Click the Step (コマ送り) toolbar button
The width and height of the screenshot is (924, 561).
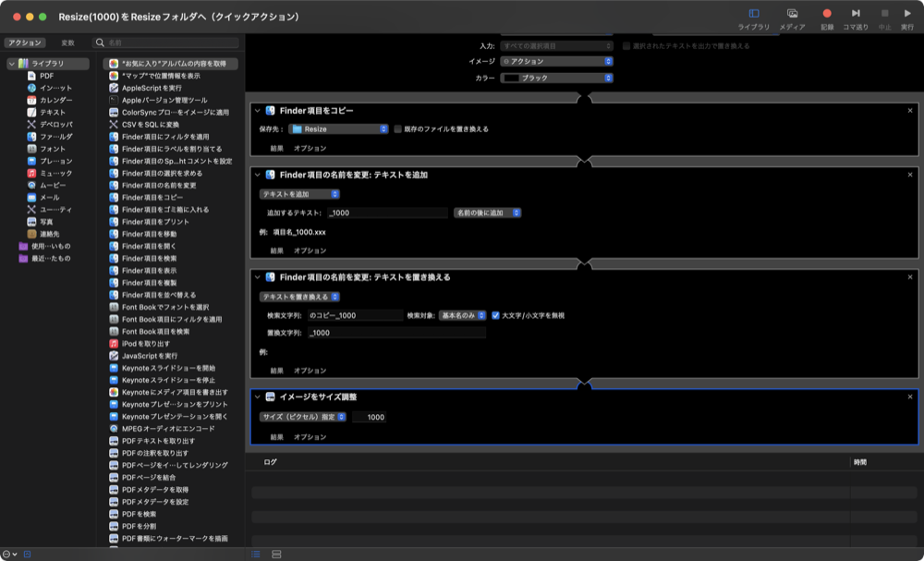pyautogui.click(x=856, y=13)
